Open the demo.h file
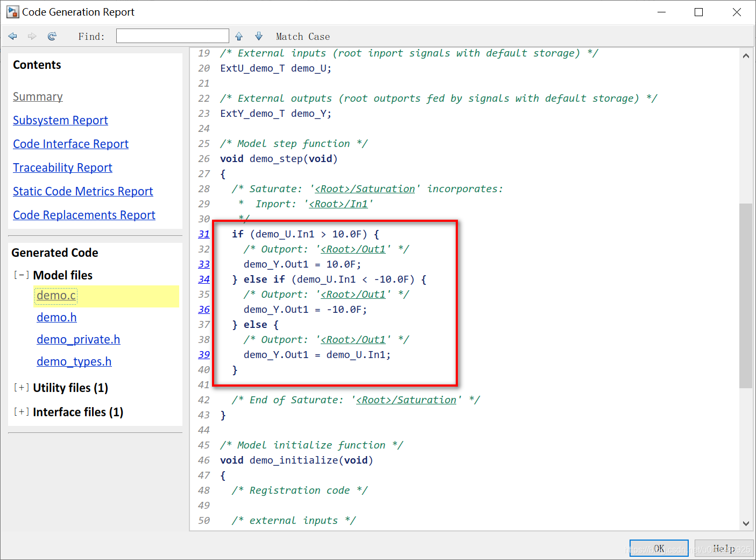The height and width of the screenshot is (560, 756). pos(56,317)
